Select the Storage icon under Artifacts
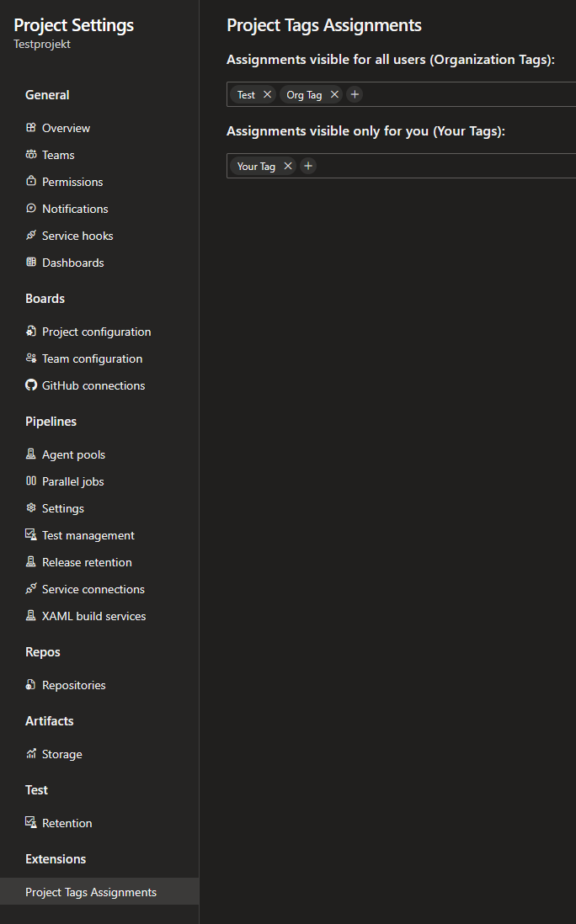 click(31, 753)
